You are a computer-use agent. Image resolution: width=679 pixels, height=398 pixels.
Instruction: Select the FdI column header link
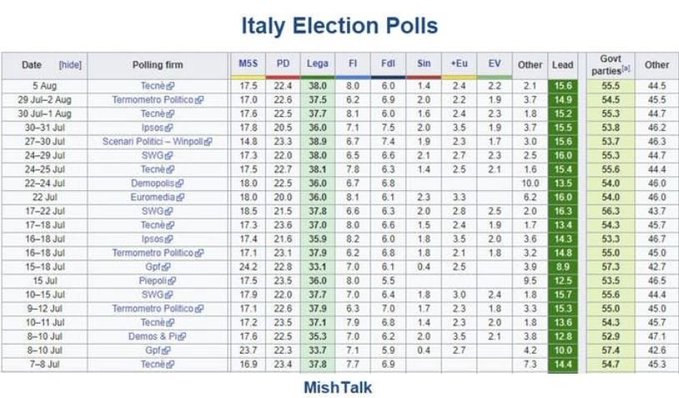[x=388, y=63]
